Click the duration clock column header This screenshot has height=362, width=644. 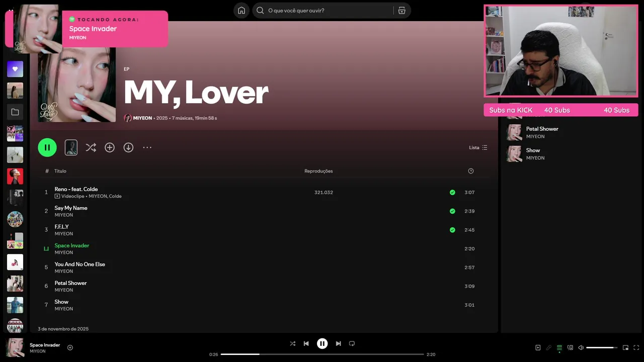pos(471,171)
